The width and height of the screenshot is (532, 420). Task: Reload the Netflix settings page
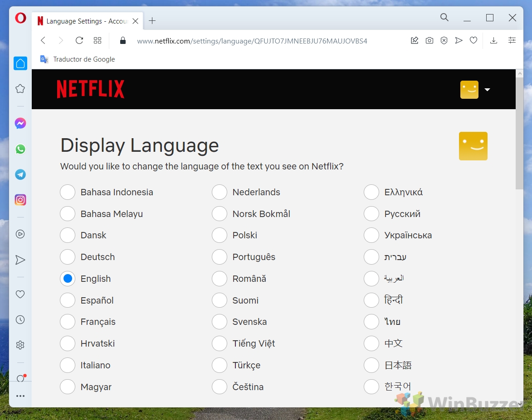tap(79, 40)
